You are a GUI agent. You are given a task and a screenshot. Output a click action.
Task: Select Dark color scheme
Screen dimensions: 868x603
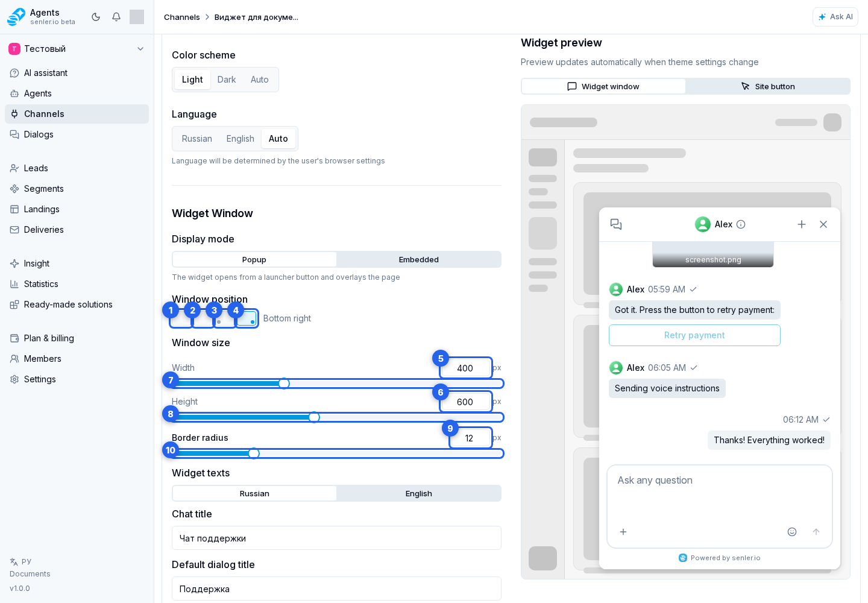pyautogui.click(x=227, y=80)
